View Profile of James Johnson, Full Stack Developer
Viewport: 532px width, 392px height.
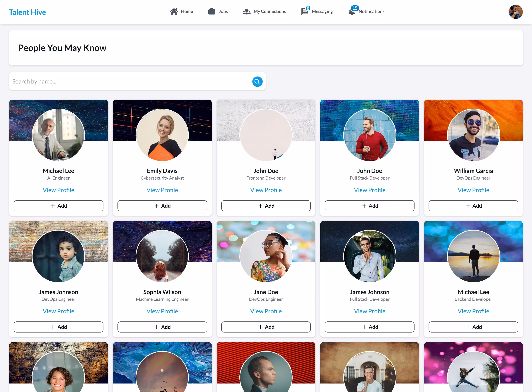pyautogui.click(x=369, y=311)
